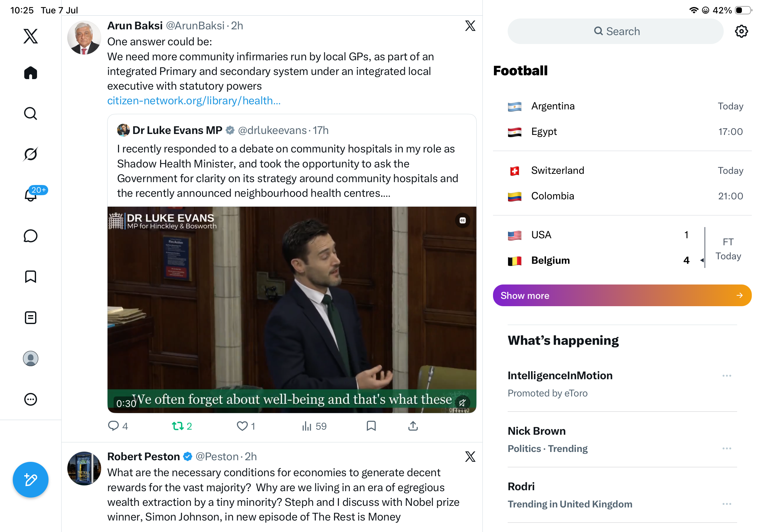Open the USA vs Belgium match result
The height and width of the screenshot is (532, 762).
point(622,248)
